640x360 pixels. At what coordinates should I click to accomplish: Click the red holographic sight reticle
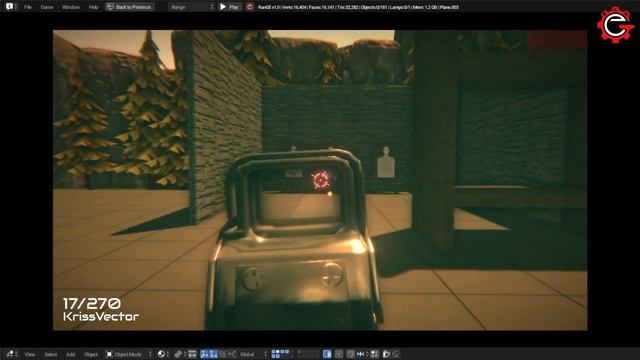pos(321,180)
